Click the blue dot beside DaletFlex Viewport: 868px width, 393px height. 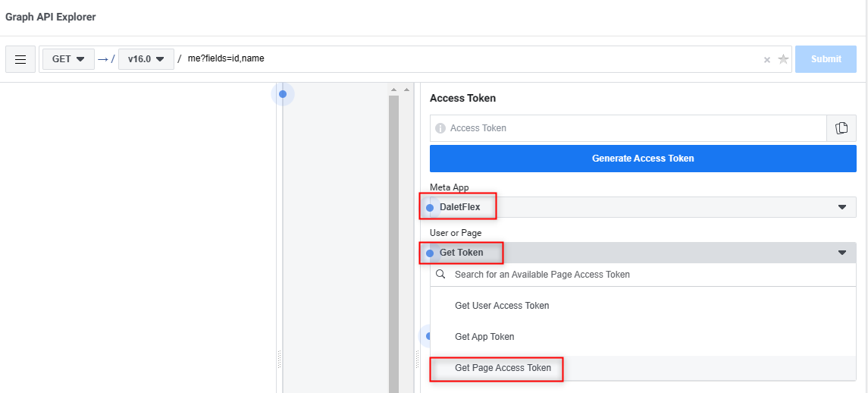(x=430, y=207)
